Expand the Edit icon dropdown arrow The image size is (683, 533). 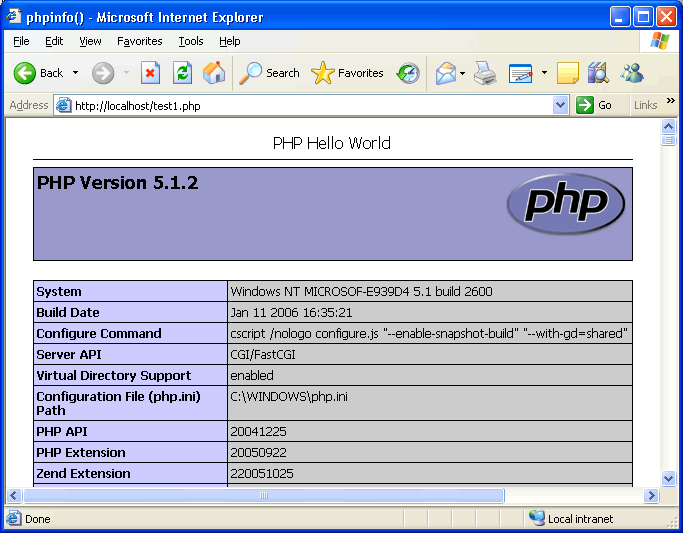(544, 73)
